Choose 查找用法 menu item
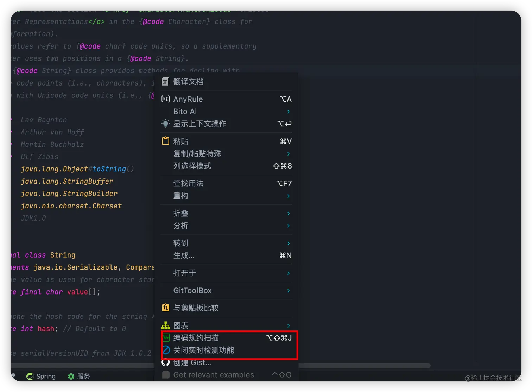 (226, 183)
